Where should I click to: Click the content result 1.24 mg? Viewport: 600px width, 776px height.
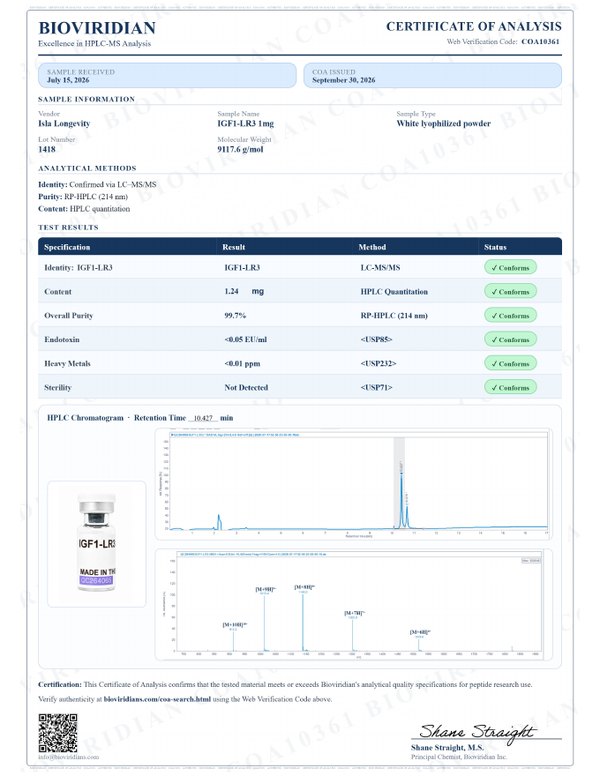coord(244,291)
